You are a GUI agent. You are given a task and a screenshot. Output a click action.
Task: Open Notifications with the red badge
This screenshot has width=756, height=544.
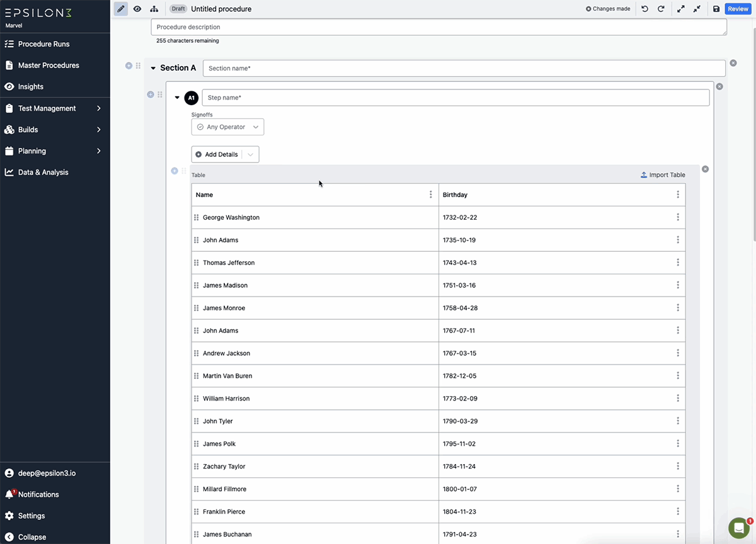tap(40, 494)
